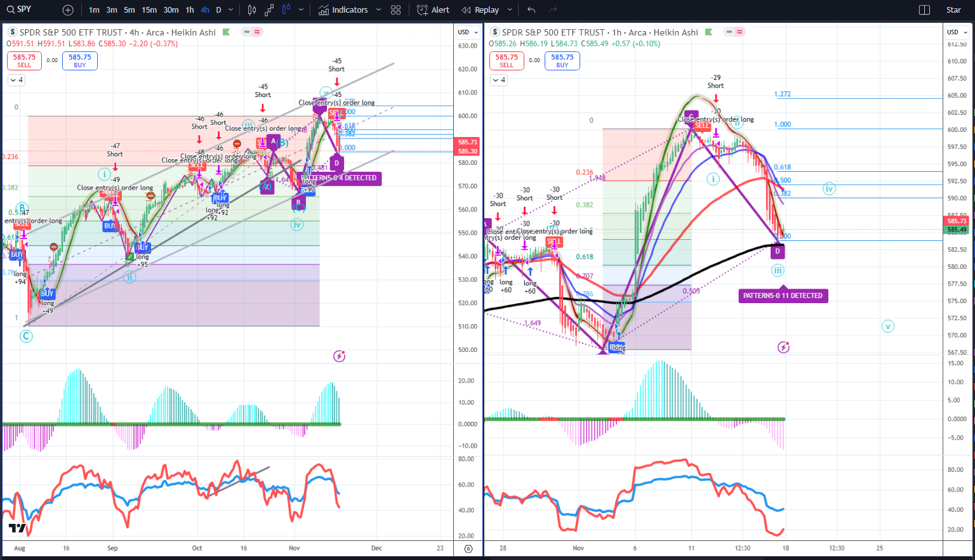Expand the favorite indicators dropdown arrow

click(x=379, y=10)
